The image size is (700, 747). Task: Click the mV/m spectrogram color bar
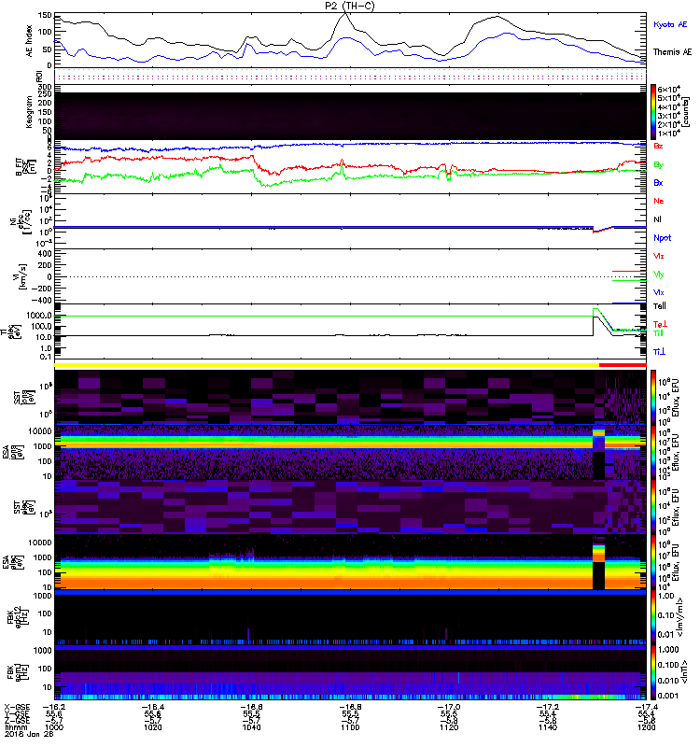point(652,617)
